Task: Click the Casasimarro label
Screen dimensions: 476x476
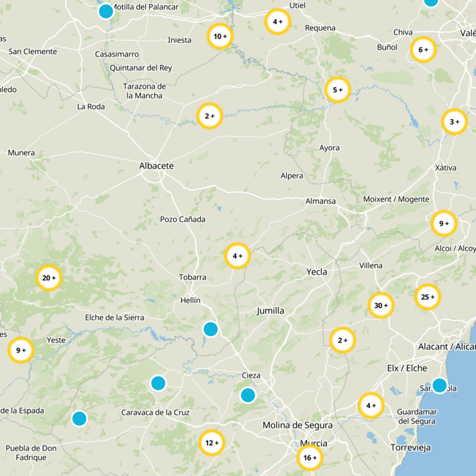Action: click(x=117, y=54)
